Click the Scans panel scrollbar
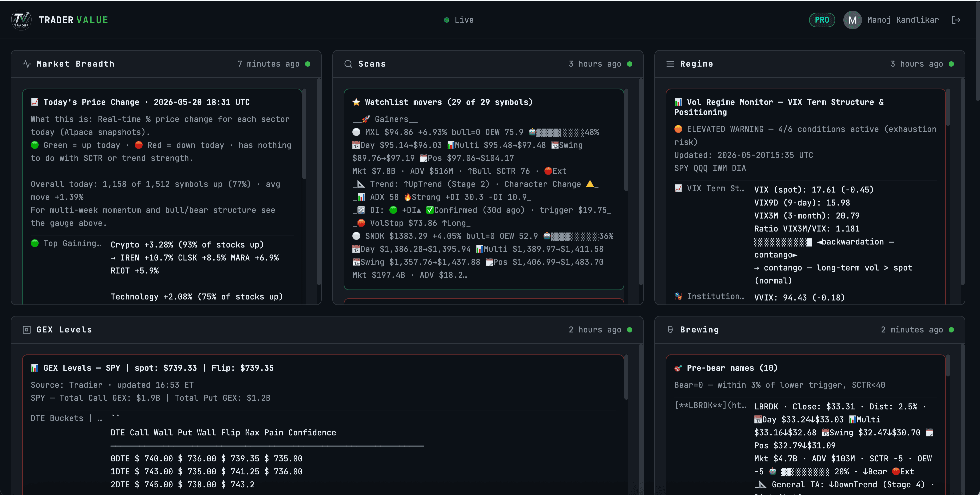The image size is (980, 495). 641,182
